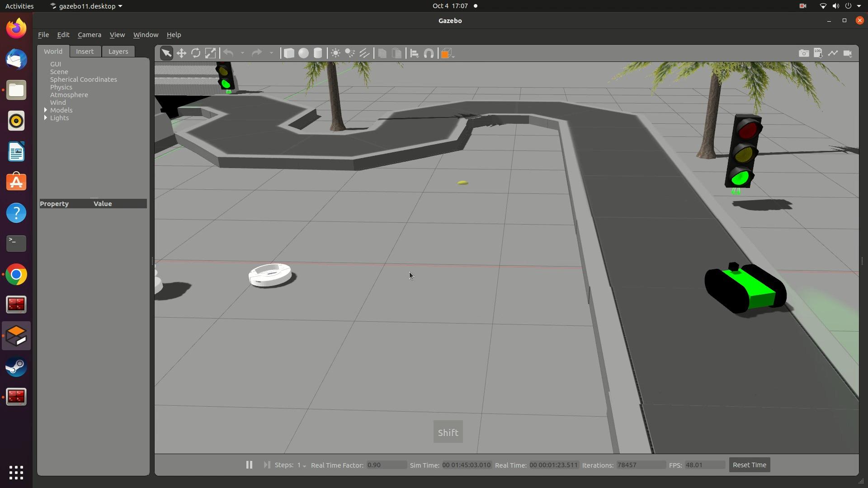Open Steam from the dock
Screen dimensions: 868x488
16,367
